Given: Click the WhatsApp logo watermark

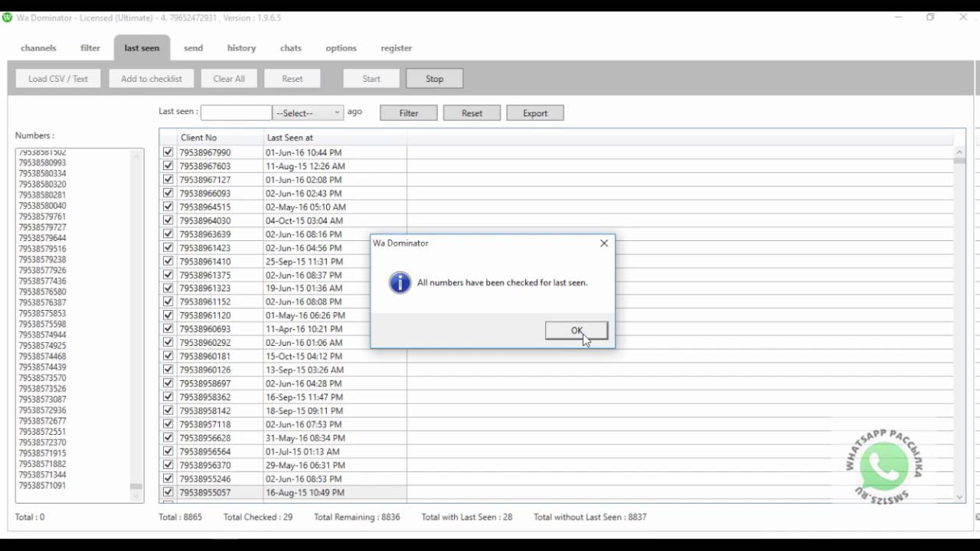Looking at the screenshot, I should 883,467.
